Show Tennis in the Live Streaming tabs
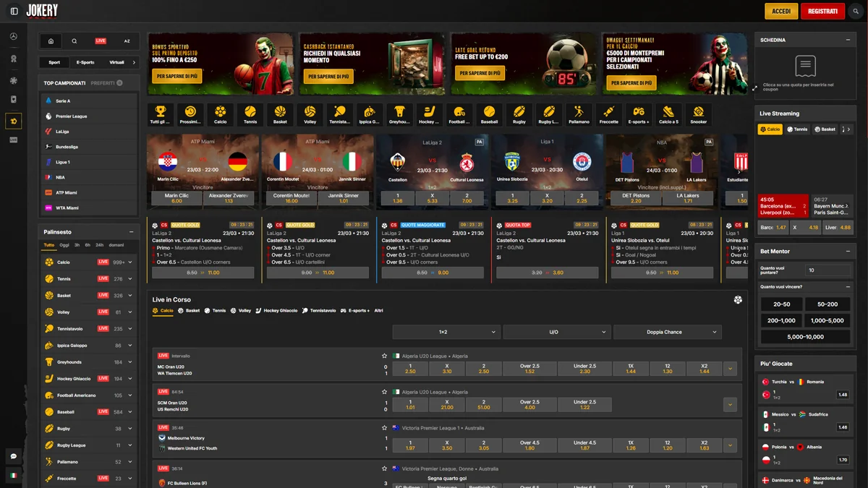868x488 pixels. click(x=798, y=129)
